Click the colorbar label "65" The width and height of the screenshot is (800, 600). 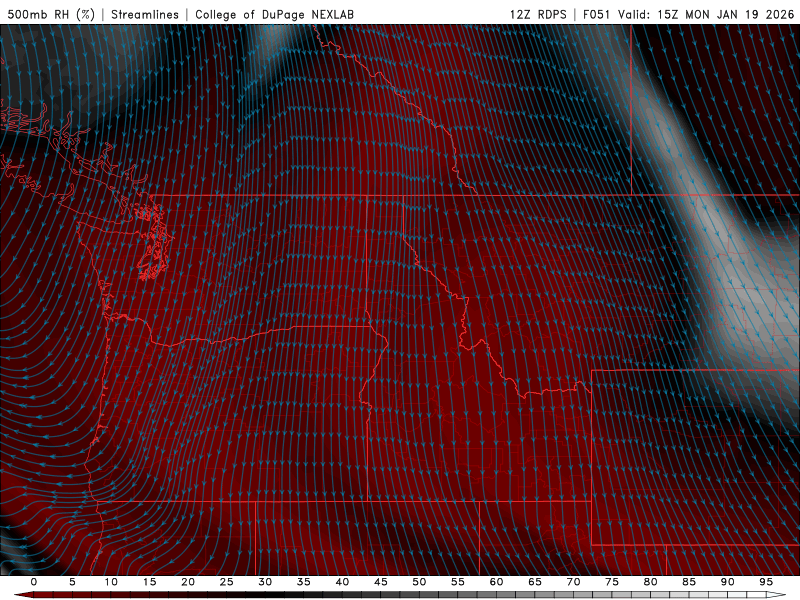[535, 582]
